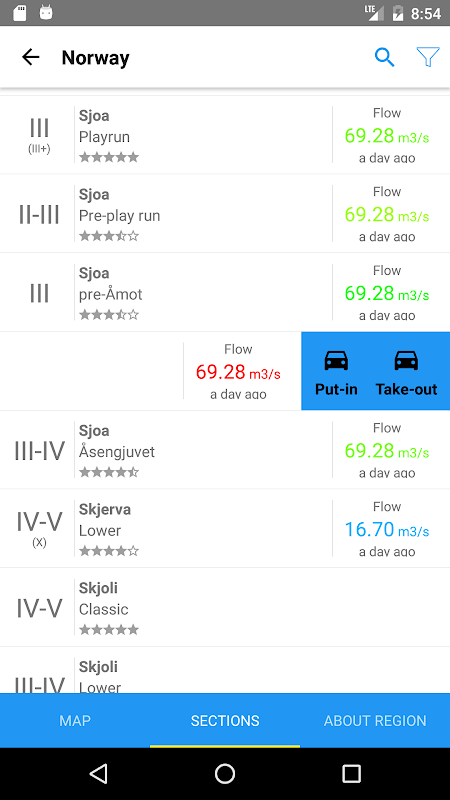Screen dimensions: 450x800
Task: Open Sjoa Playrun section
Action: click(x=225, y=135)
